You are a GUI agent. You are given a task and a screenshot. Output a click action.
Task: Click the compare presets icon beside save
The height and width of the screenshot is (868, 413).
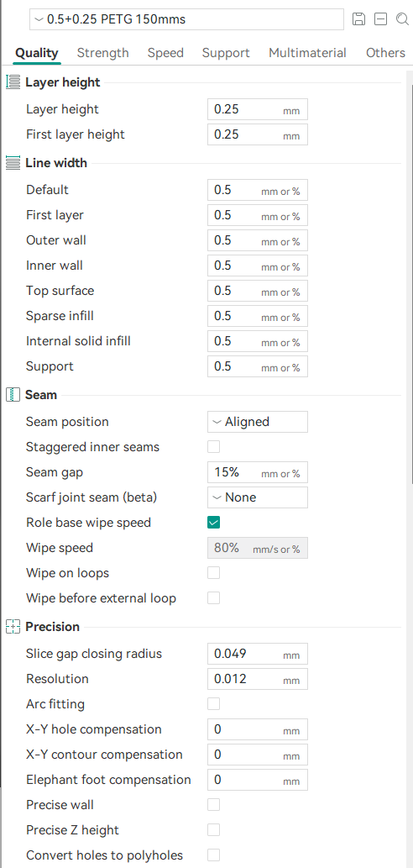[380, 19]
